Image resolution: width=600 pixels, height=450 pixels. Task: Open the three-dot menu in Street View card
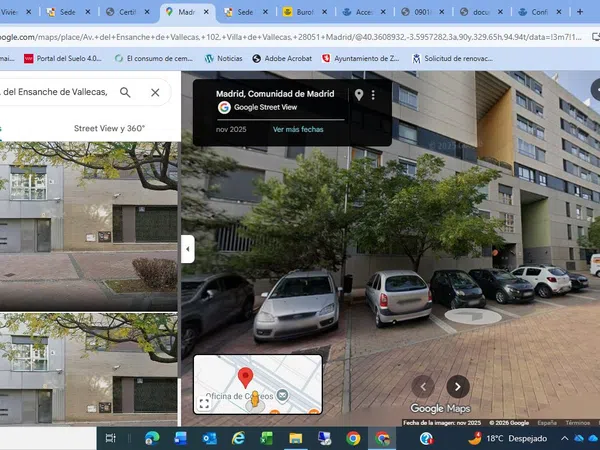[373, 95]
